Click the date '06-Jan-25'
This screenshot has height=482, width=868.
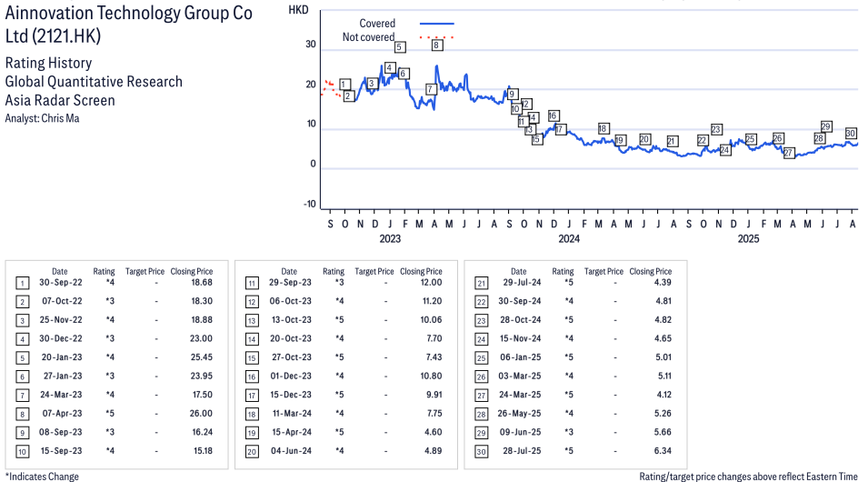click(521, 357)
